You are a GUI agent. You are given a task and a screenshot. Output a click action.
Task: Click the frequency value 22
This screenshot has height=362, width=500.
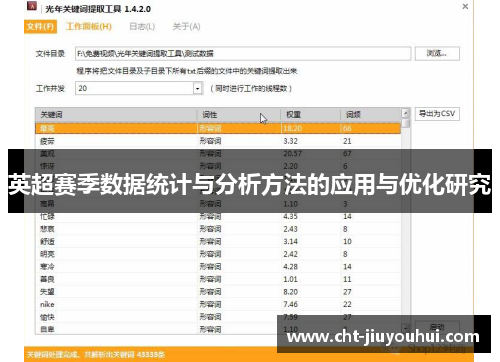pos(347,304)
